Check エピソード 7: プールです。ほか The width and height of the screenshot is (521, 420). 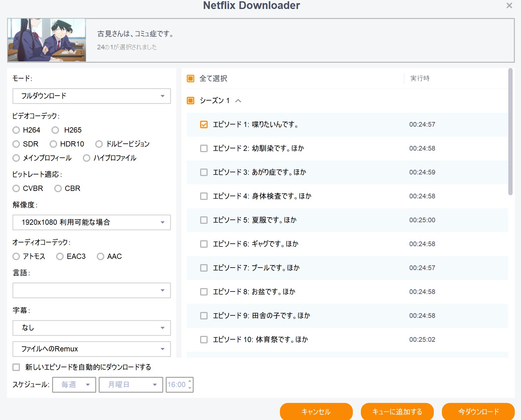click(x=204, y=268)
